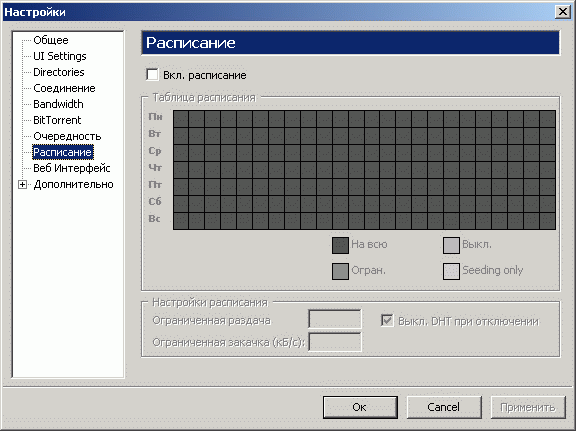This screenshot has width=576, height=431.
Task: Select the Bandwidth tree item
Action: (x=58, y=104)
